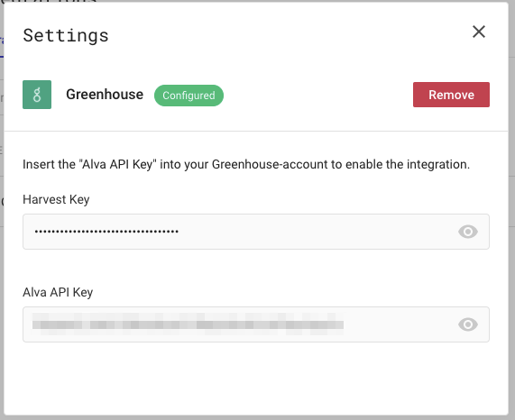
Task: Reveal the Alva API Key via eye icon
Action: tap(468, 324)
